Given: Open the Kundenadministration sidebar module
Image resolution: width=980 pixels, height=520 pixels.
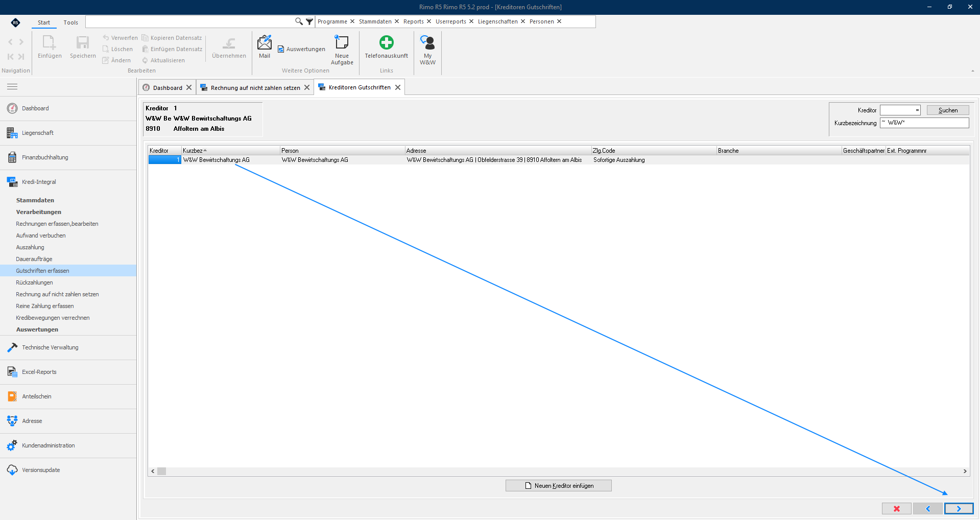Looking at the screenshot, I should pyautogui.click(x=68, y=445).
